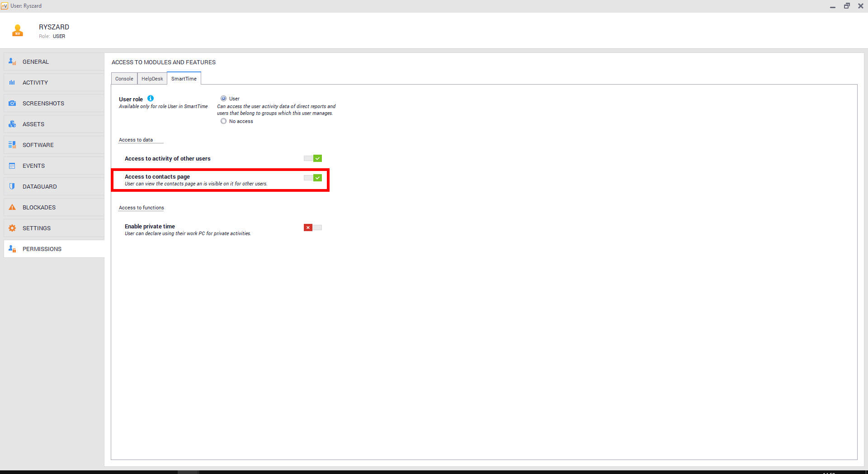868x474 pixels.
Task: Click the DataGuard shield icon
Action: [x=12, y=186]
